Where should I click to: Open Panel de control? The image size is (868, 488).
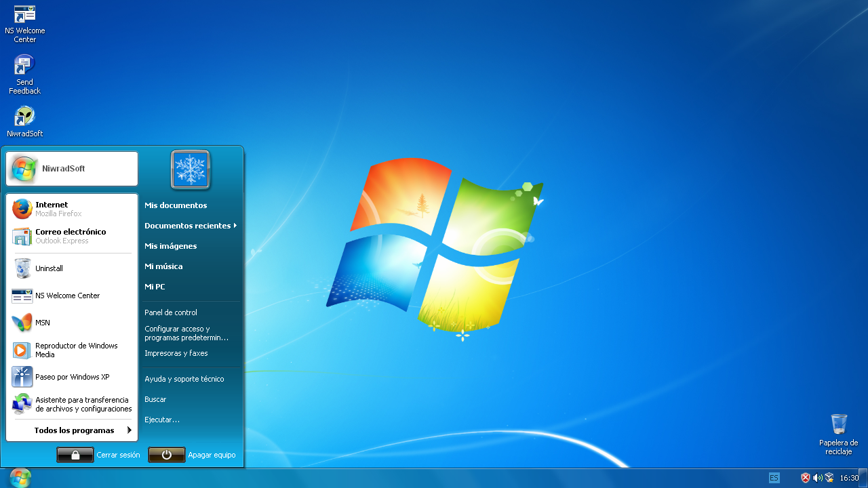click(x=171, y=312)
